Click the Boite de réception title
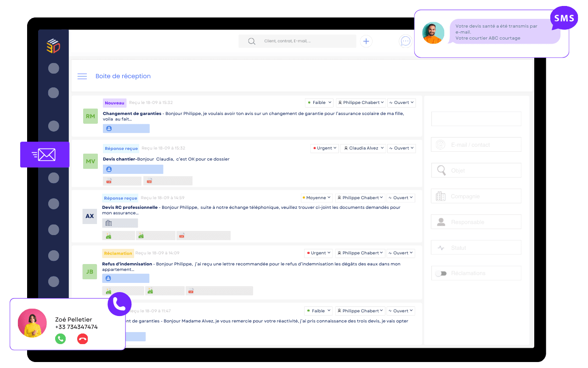588x368 pixels. 123,76
